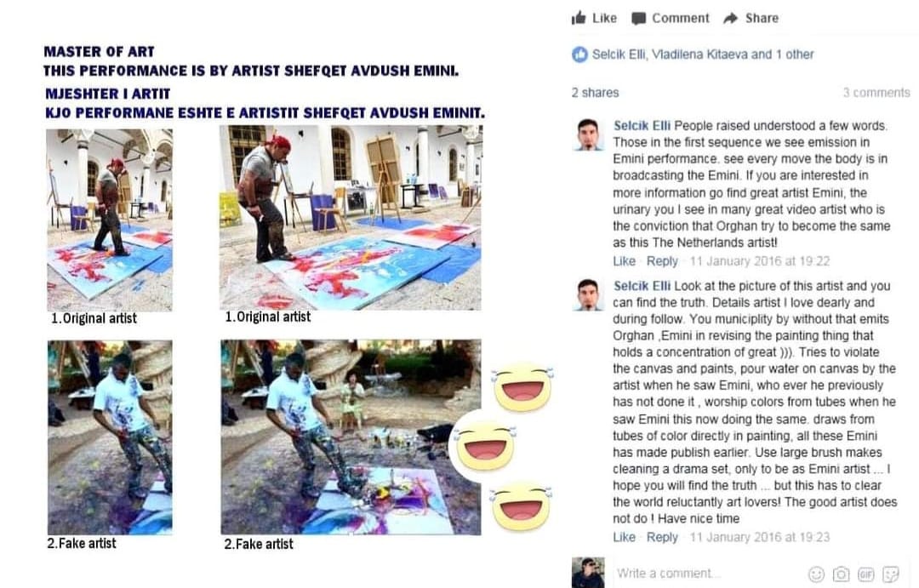Open the GIF picker icon

tap(865, 574)
